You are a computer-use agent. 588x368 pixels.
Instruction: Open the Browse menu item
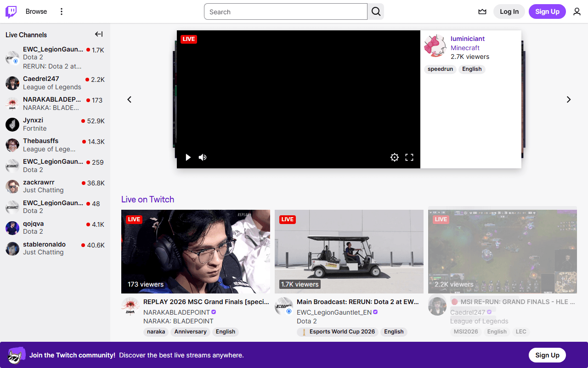click(x=36, y=11)
